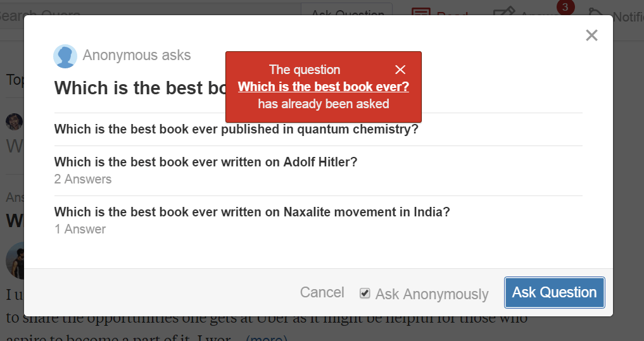Image resolution: width=644 pixels, height=341 pixels.
Task: Submit with the blue Ask Question button
Action: (x=555, y=292)
